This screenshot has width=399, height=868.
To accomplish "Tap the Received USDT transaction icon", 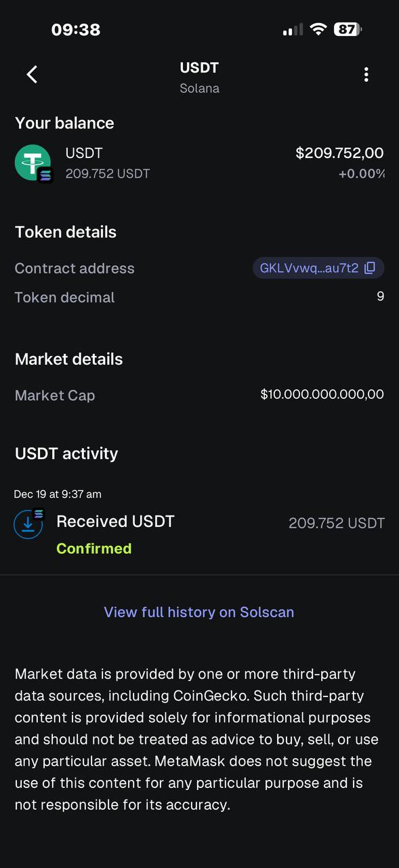I will pyautogui.click(x=28, y=523).
